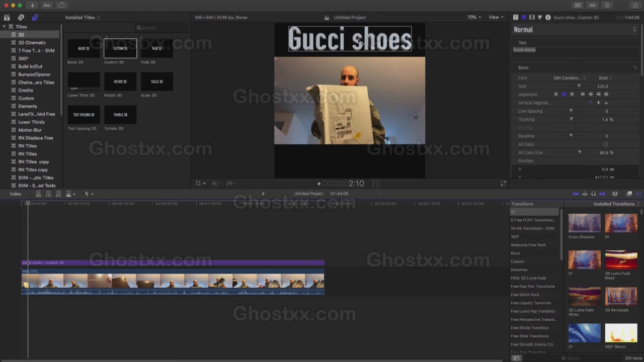The width and height of the screenshot is (644, 362).
Task: Click the play button in viewer
Action: pos(319,184)
